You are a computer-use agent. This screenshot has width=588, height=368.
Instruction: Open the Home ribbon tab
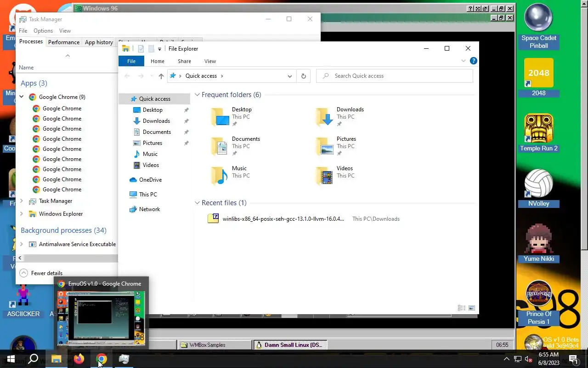click(x=158, y=61)
